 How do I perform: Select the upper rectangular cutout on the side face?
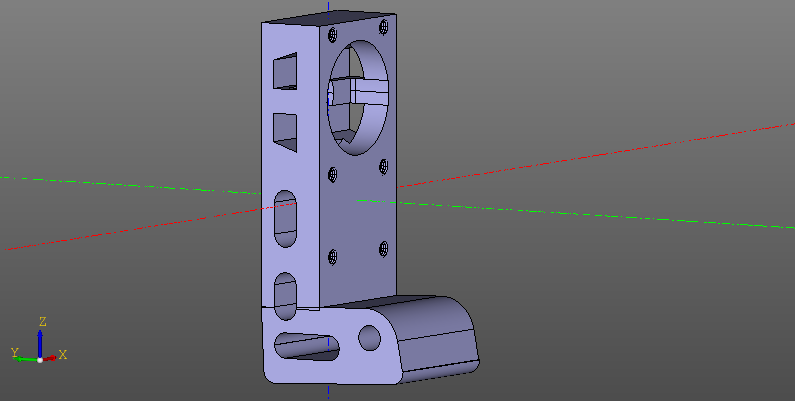click(x=286, y=70)
